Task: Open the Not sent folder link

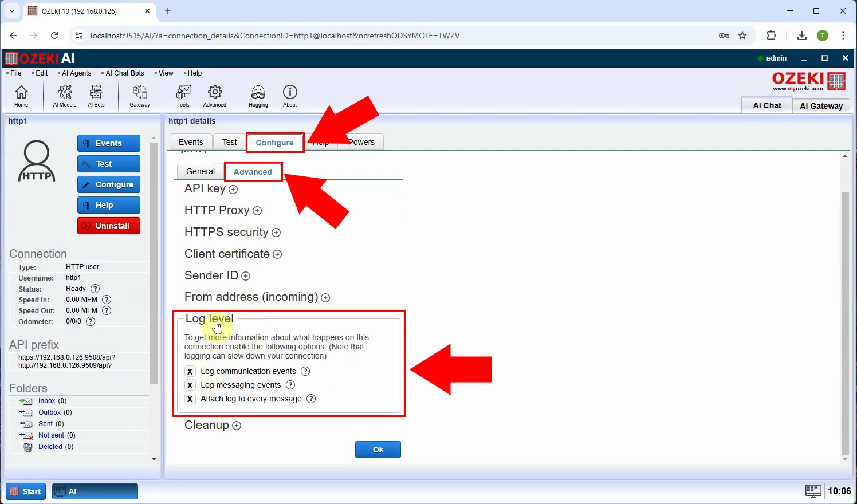Action: [x=52, y=435]
